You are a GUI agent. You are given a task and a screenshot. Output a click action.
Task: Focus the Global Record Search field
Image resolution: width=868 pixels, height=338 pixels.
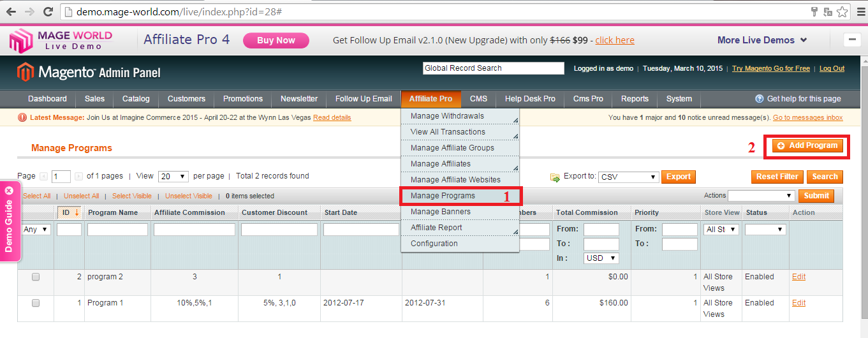(x=494, y=68)
